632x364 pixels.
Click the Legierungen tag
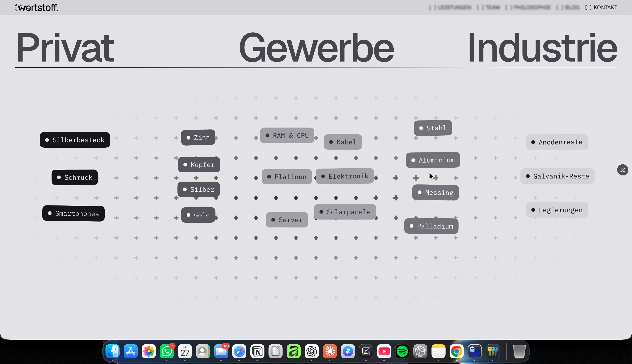(557, 210)
